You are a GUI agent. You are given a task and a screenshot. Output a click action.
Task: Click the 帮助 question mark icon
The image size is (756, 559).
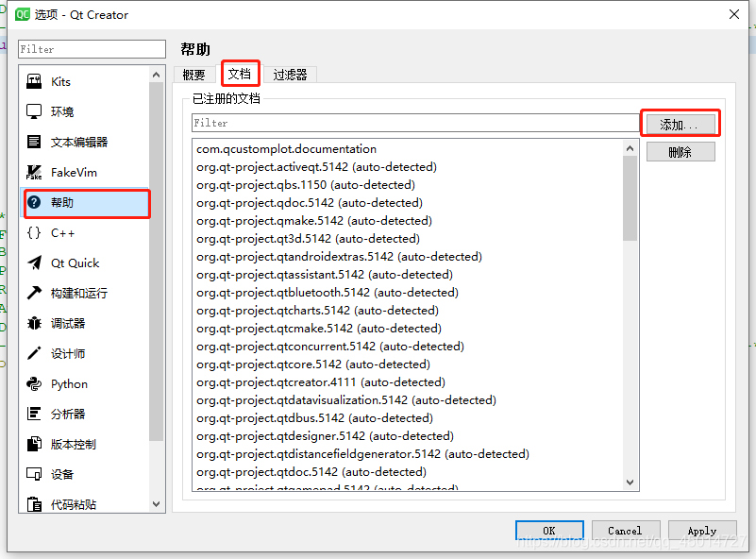tap(34, 203)
